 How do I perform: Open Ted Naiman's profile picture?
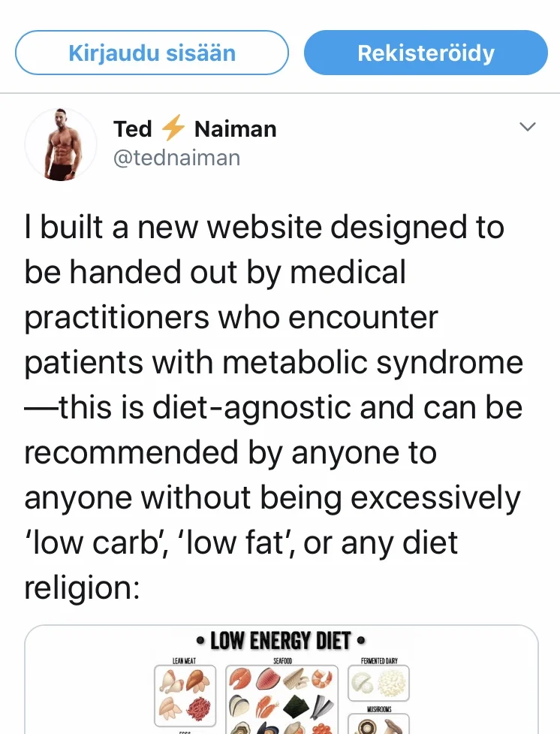pyautogui.click(x=60, y=144)
